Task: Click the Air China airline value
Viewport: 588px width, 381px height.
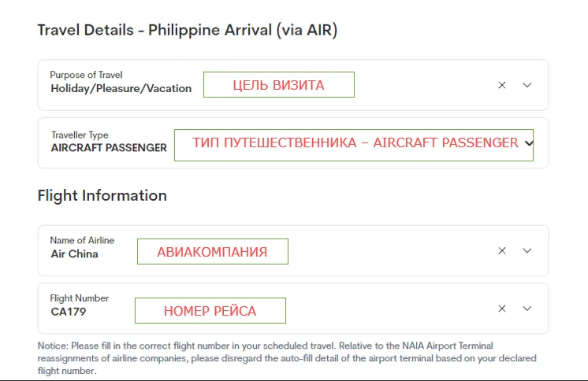Action: [x=74, y=254]
